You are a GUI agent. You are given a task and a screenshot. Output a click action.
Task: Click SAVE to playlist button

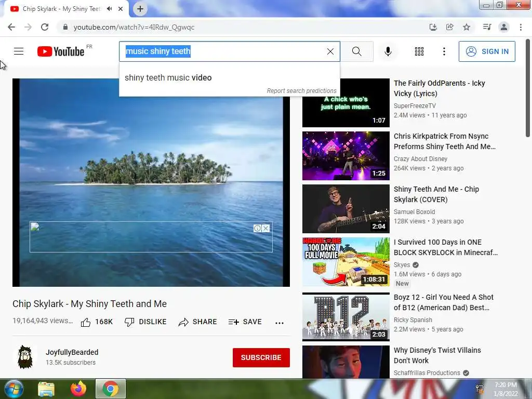[x=245, y=322]
